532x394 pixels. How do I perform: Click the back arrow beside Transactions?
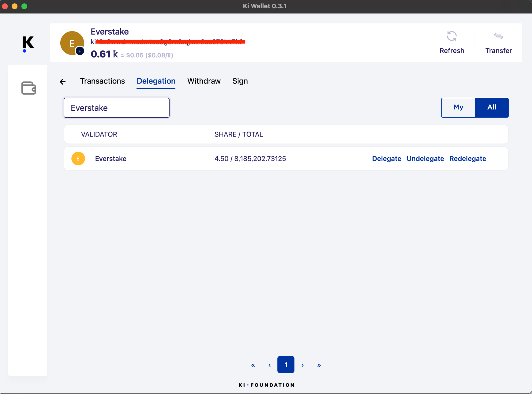63,82
